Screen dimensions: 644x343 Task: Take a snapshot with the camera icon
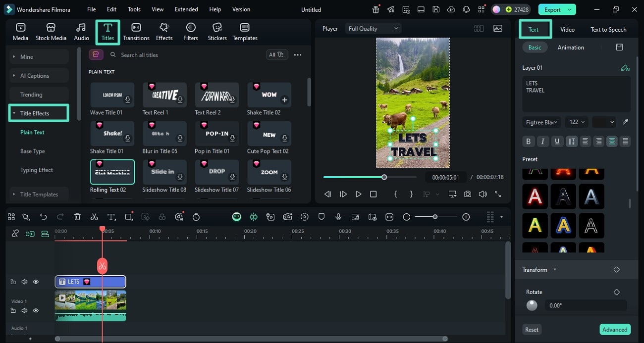[468, 195]
